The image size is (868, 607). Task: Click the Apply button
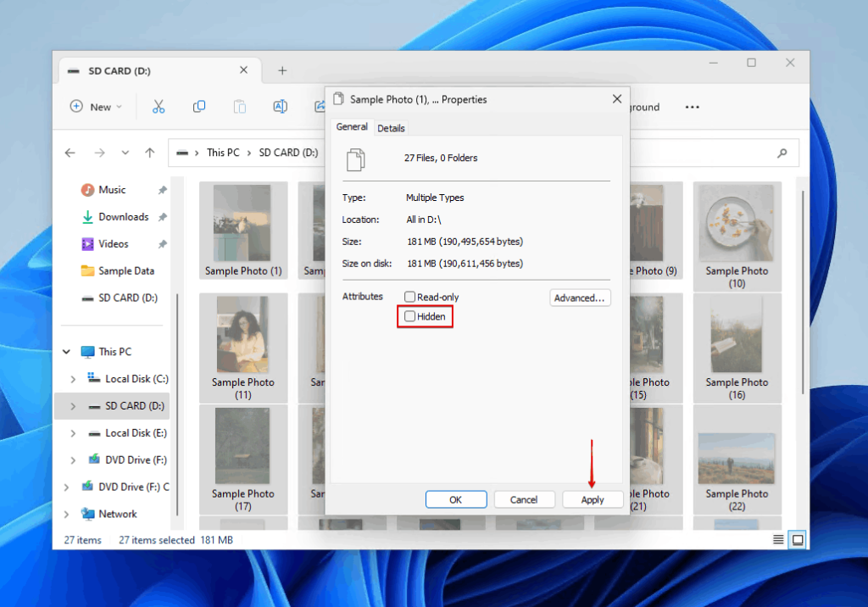pyautogui.click(x=593, y=499)
